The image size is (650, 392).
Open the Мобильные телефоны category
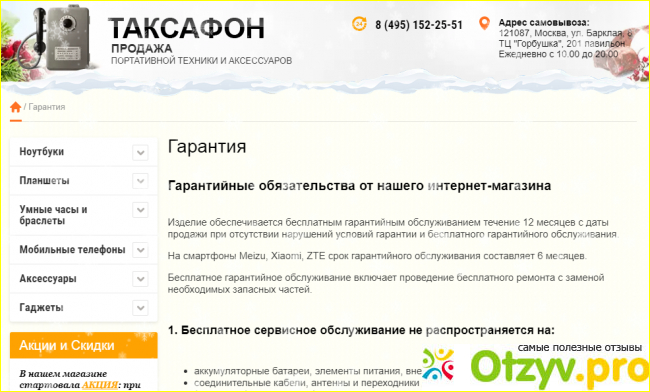(72, 250)
